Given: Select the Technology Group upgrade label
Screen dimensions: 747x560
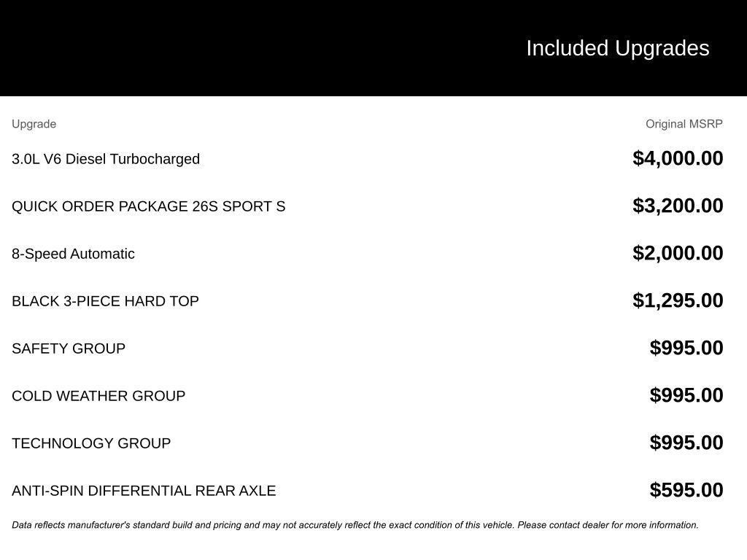Looking at the screenshot, I should click(91, 443).
